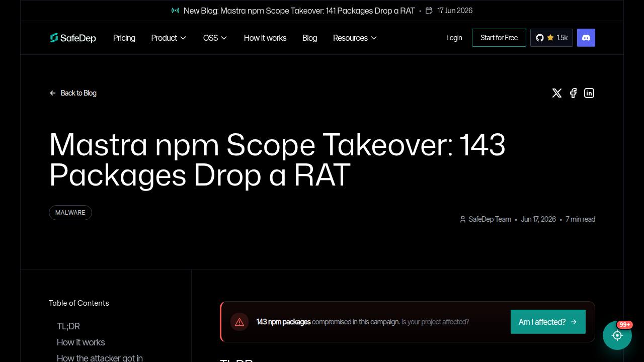The image size is (644, 362).
Task: Click "Is your project affected?" text
Action: [x=435, y=322]
